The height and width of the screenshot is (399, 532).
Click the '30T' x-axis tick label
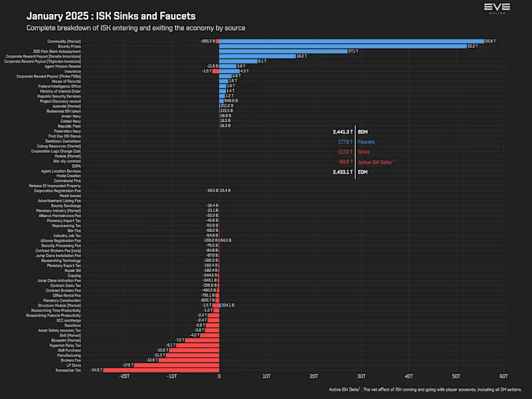(361, 376)
